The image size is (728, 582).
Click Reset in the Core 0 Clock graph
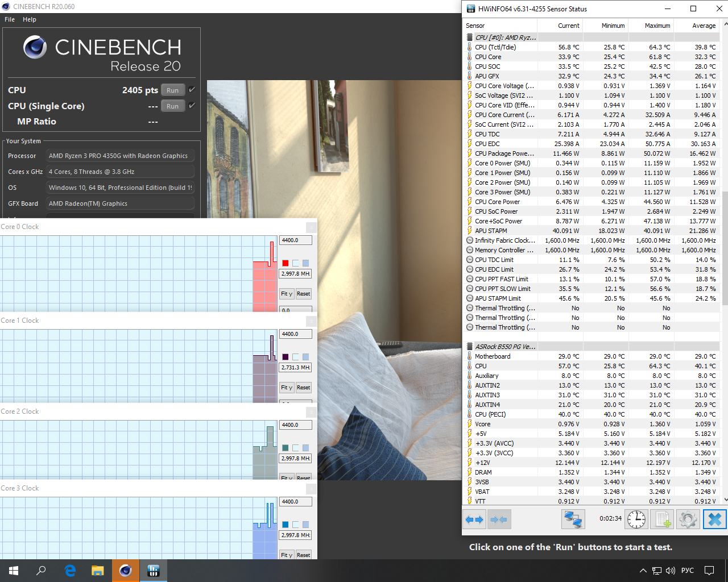[x=304, y=294]
